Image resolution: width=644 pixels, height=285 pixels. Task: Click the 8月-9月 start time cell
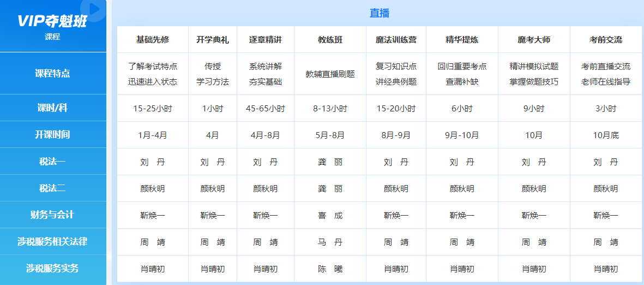(396, 135)
